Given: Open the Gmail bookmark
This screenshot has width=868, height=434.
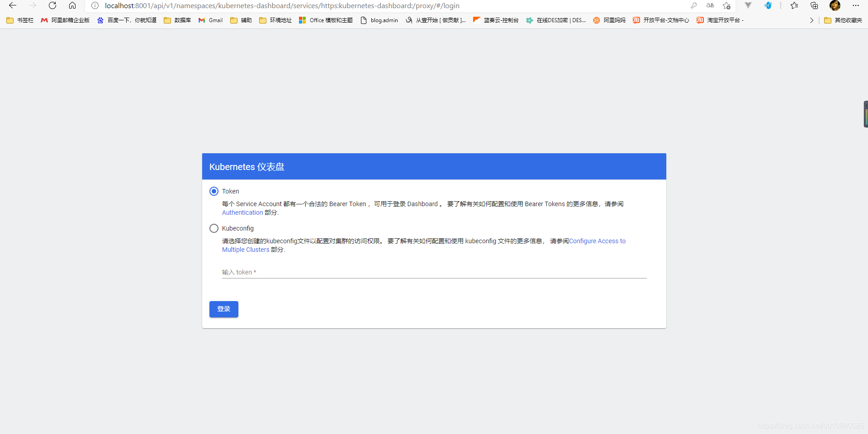Looking at the screenshot, I should point(211,20).
